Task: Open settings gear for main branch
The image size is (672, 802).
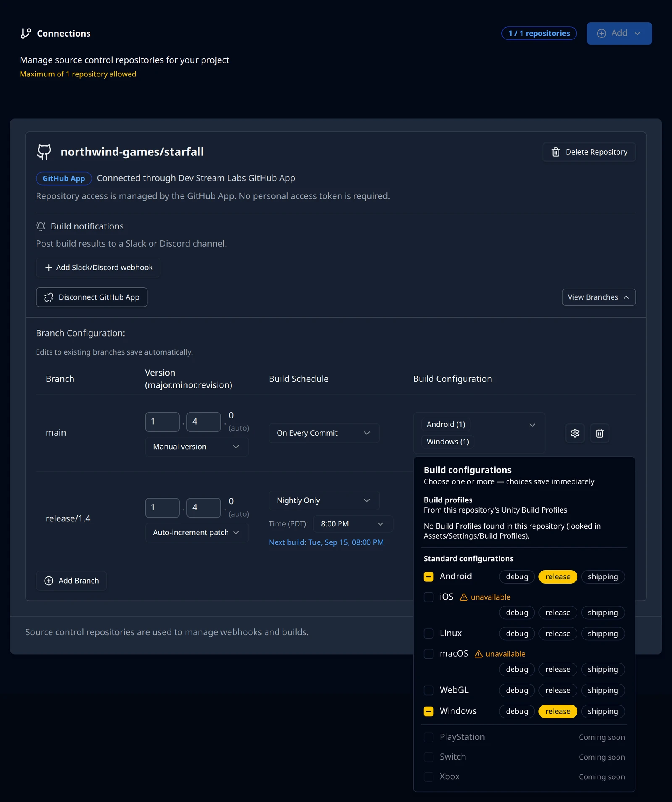Action: (575, 433)
